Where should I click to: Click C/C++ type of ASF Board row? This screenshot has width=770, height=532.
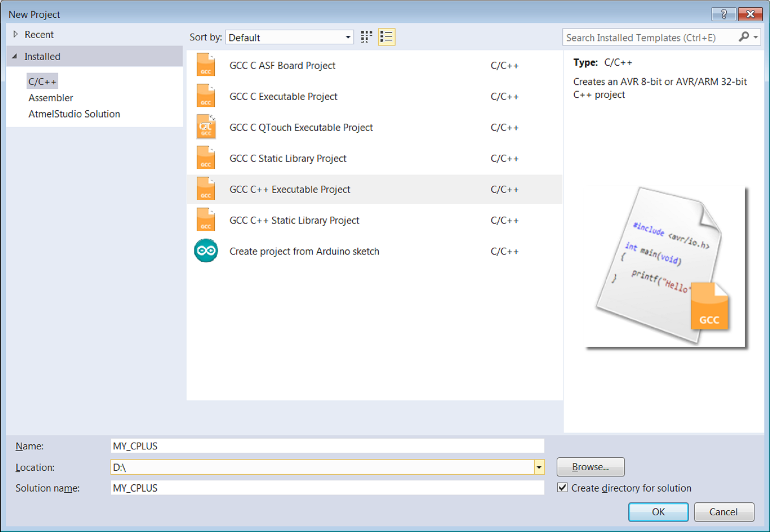504,65
